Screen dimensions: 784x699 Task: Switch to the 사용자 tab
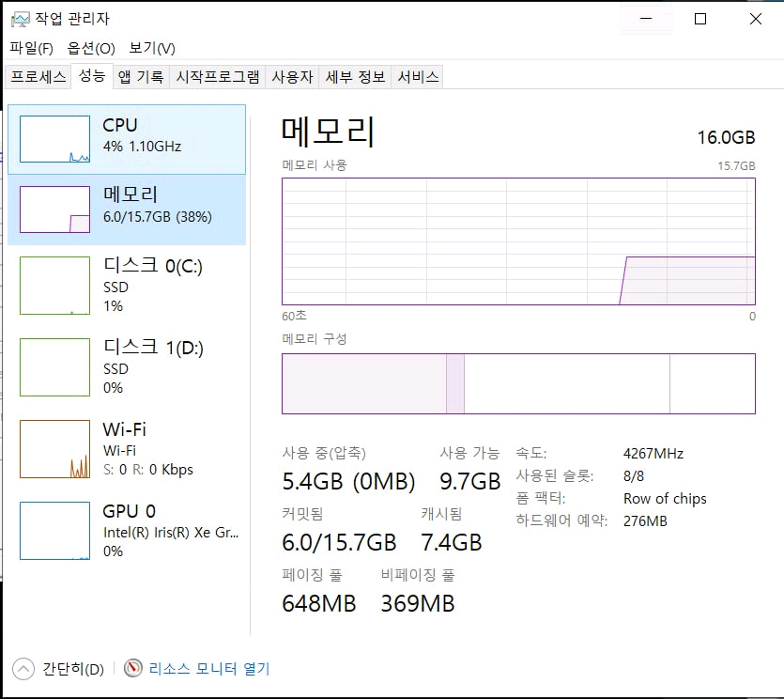tap(293, 76)
